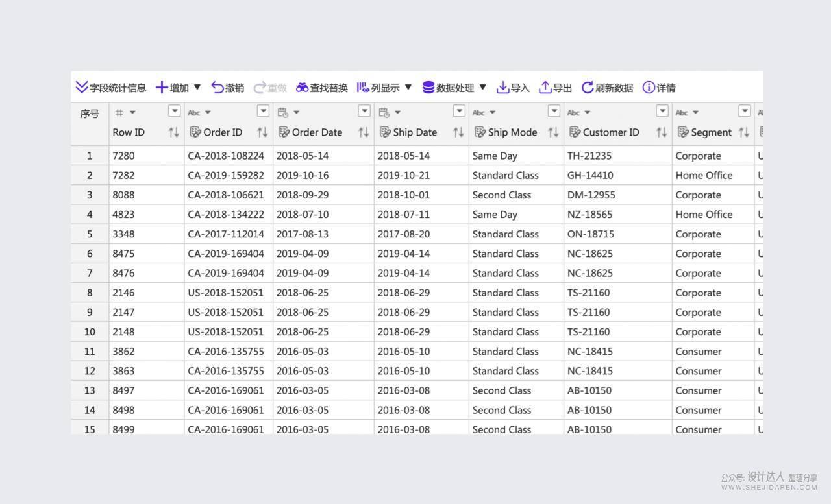Click the 增加 add button

pos(172,88)
